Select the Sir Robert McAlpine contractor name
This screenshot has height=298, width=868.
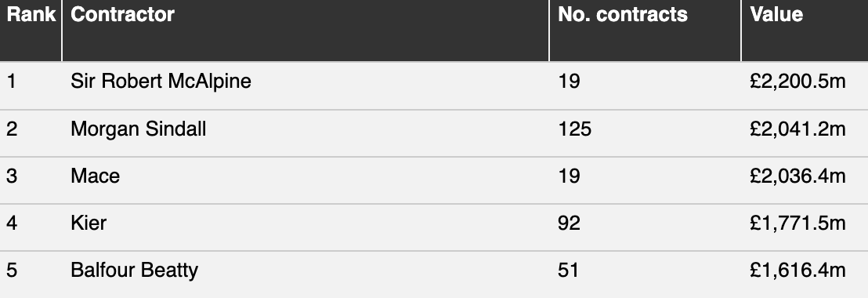[x=161, y=82]
